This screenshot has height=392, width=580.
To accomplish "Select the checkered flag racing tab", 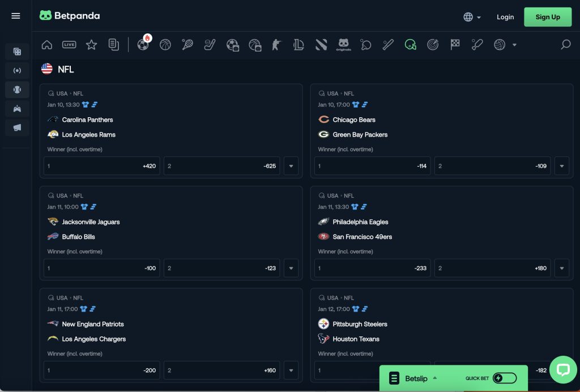I will [x=455, y=45].
